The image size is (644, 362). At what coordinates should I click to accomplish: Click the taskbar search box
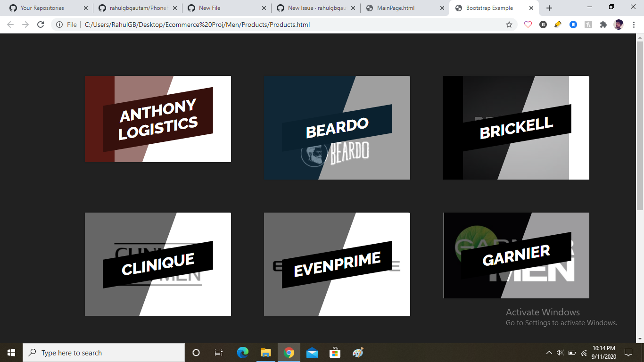coord(104,353)
